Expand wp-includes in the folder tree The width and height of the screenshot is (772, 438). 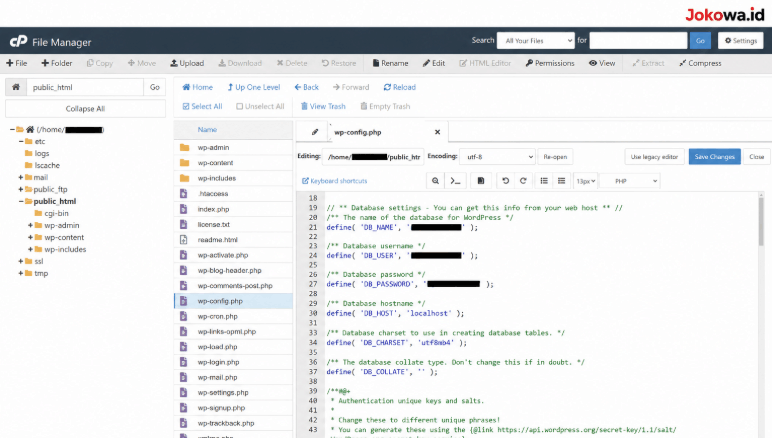31,249
